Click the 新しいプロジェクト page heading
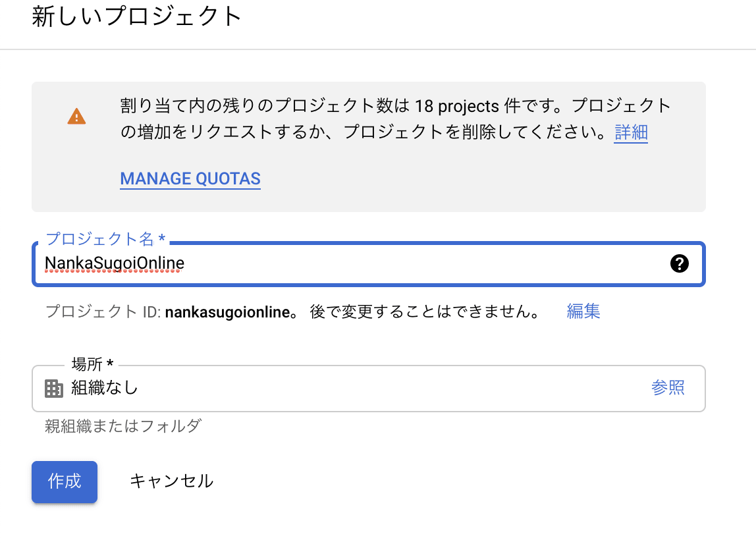Image resolution: width=756 pixels, height=544 pixels. tap(137, 16)
